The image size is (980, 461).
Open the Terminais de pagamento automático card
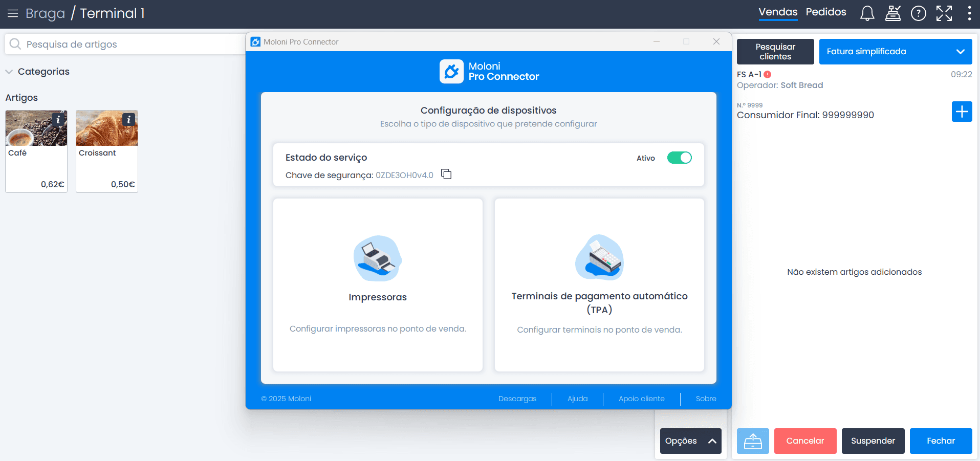pyautogui.click(x=599, y=285)
